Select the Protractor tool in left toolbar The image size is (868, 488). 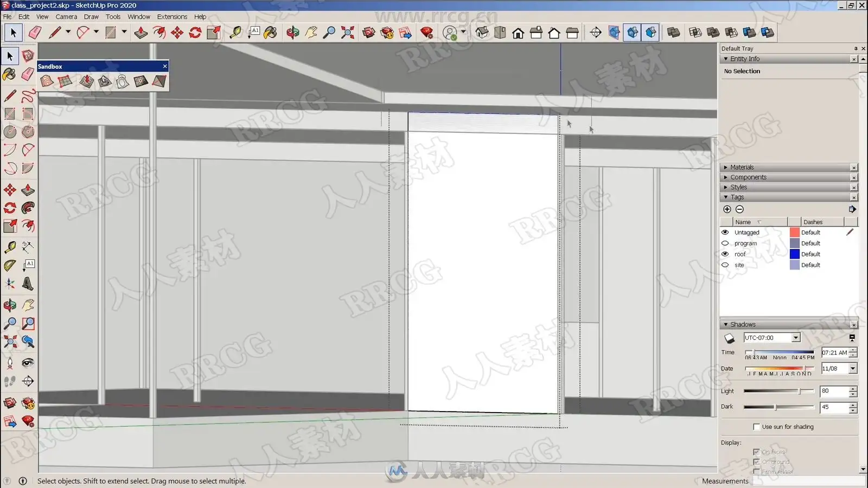[10, 265]
